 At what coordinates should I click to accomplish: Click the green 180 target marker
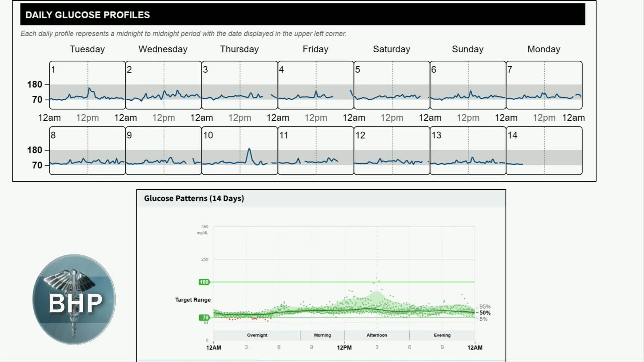coord(204,282)
